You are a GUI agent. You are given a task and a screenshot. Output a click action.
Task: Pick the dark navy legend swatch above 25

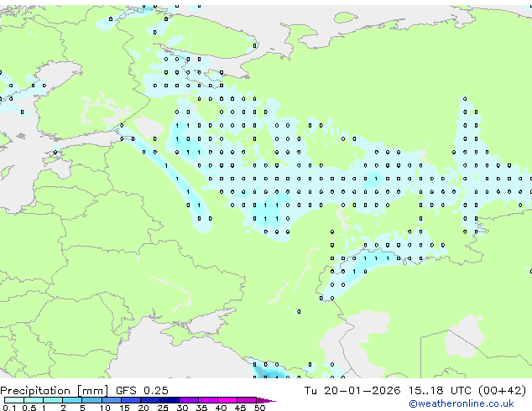coord(170,400)
